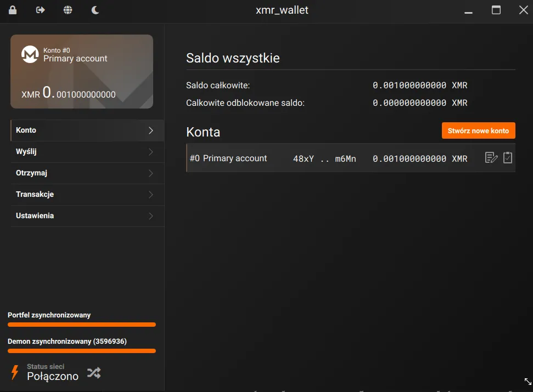Toggle the light/dark theme moon icon
Viewport: 533px width, 392px height.
pos(95,10)
